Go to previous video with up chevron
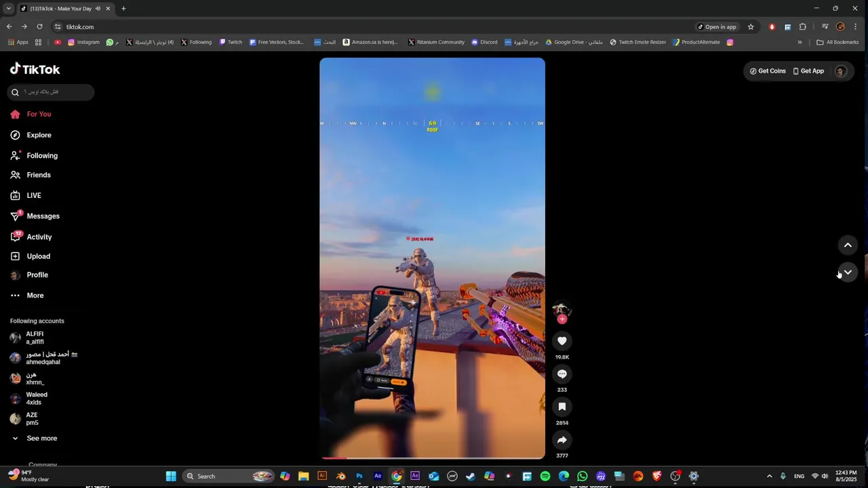This screenshot has height=488, width=868. [848, 245]
